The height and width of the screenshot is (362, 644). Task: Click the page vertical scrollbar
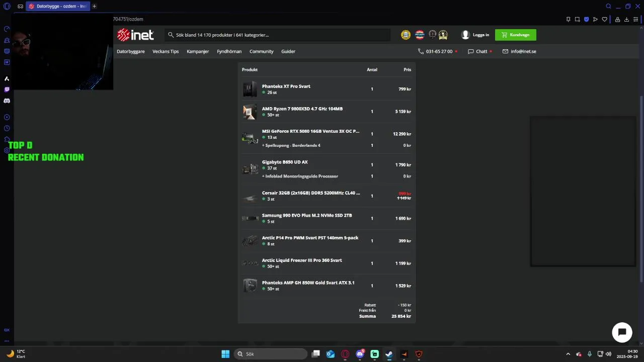pyautogui.click(x=641, y=189)
